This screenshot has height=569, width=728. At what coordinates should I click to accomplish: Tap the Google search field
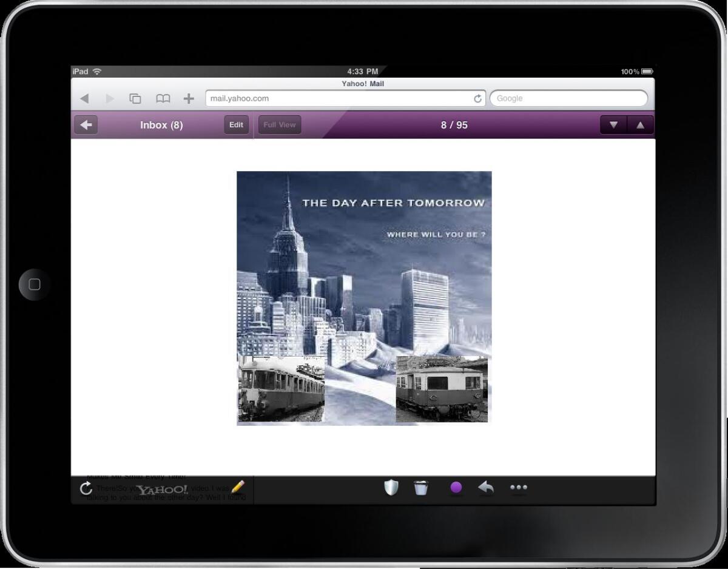coord(568,98)
